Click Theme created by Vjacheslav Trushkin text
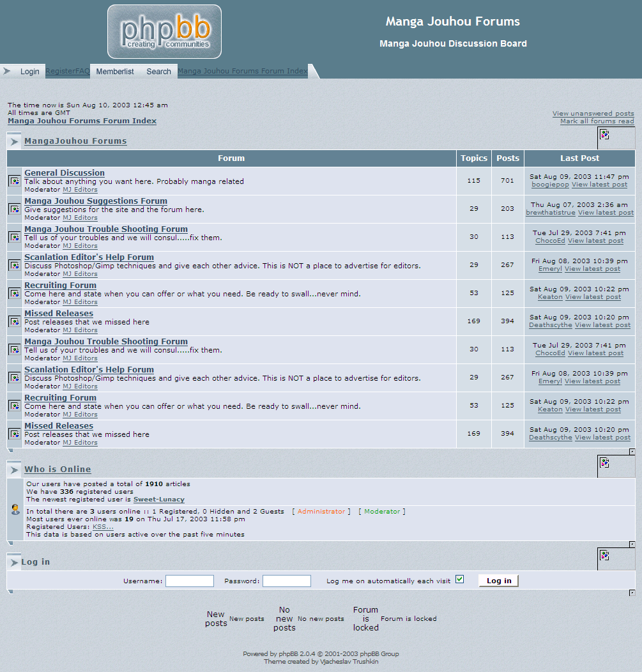The height and width of the screenshot is (672, 642). (321, 662)
